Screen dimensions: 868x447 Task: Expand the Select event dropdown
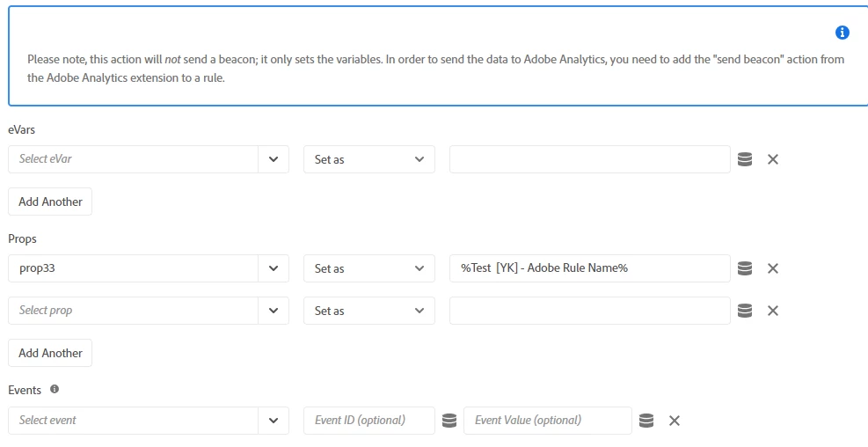pos(273,421)
